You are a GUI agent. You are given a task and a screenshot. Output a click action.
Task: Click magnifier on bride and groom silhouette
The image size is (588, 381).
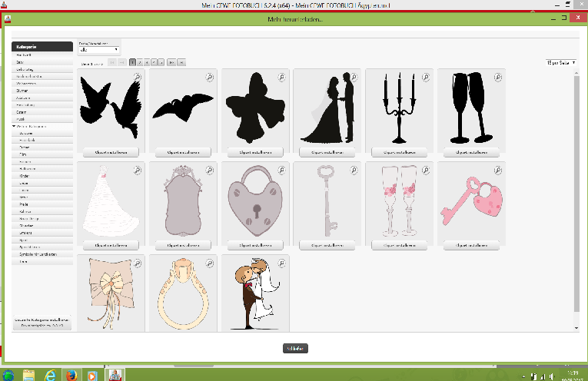coord(354,77)
